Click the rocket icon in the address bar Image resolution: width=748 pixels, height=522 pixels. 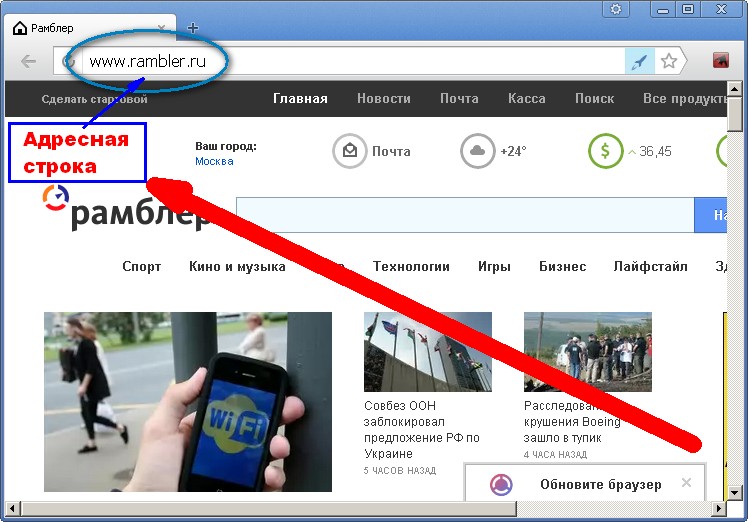639,62
